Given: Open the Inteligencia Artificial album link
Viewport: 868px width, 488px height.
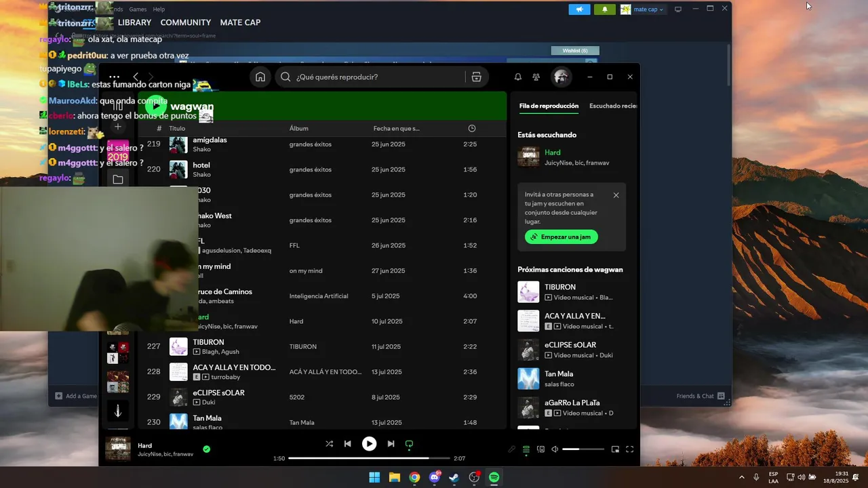Looking at the screenshot, I should (319, 296).
